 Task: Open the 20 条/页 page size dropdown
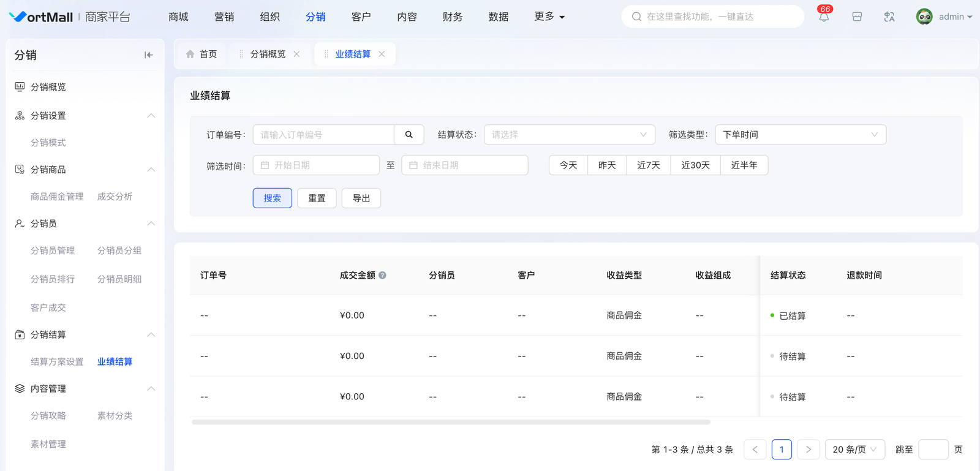click(854, 450)
